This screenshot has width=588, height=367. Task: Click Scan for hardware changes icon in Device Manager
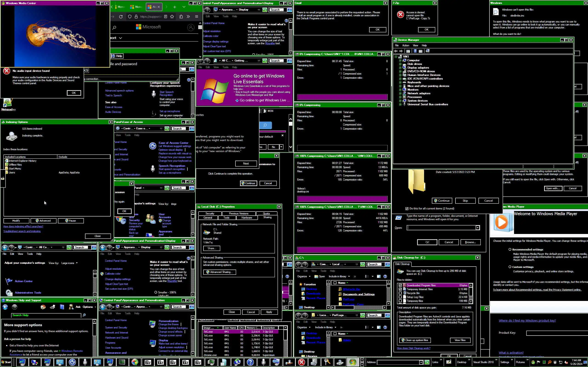[x=428, y=51]
